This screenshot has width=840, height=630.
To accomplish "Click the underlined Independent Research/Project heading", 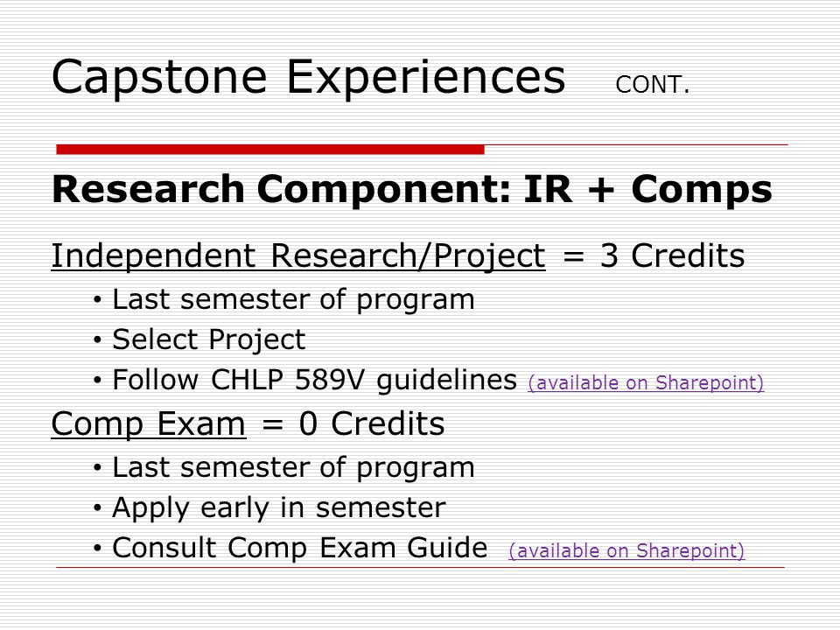I will click(x=298, y=256).
